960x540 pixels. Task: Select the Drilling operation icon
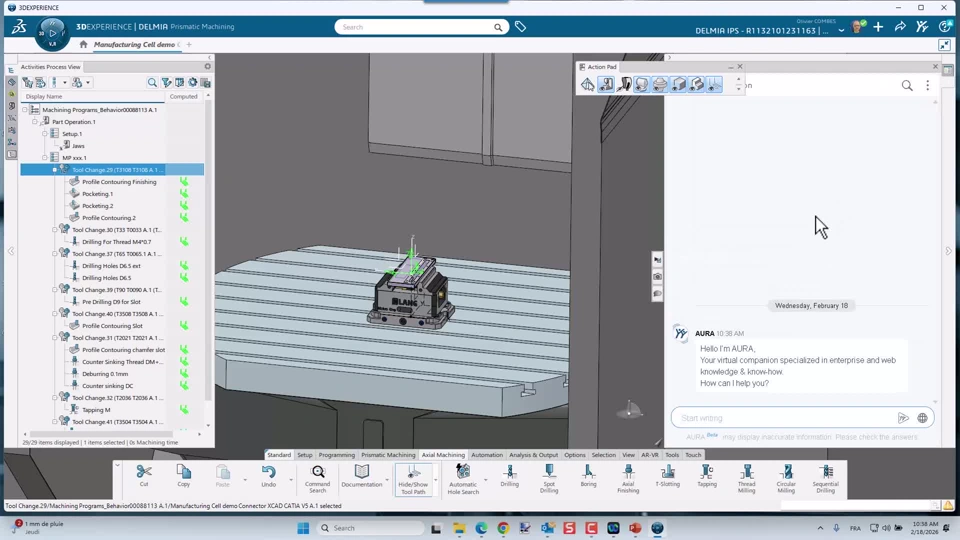point(509,471)
